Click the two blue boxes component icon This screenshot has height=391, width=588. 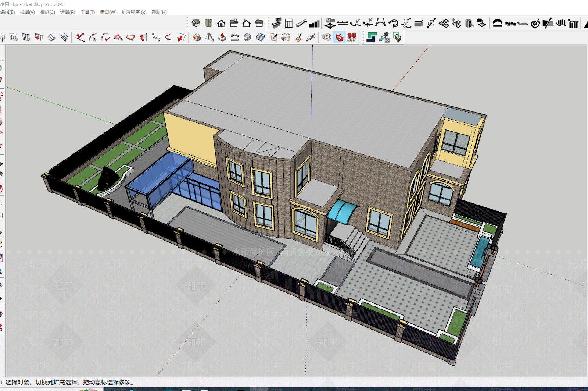coord(260,37)
